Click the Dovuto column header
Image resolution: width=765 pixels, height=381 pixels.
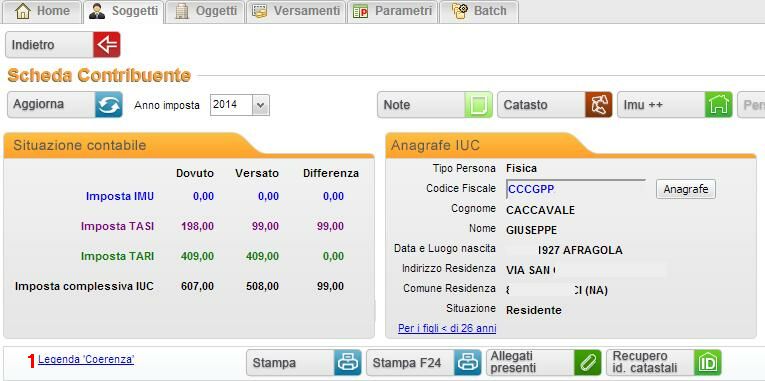tap(195, 173)
